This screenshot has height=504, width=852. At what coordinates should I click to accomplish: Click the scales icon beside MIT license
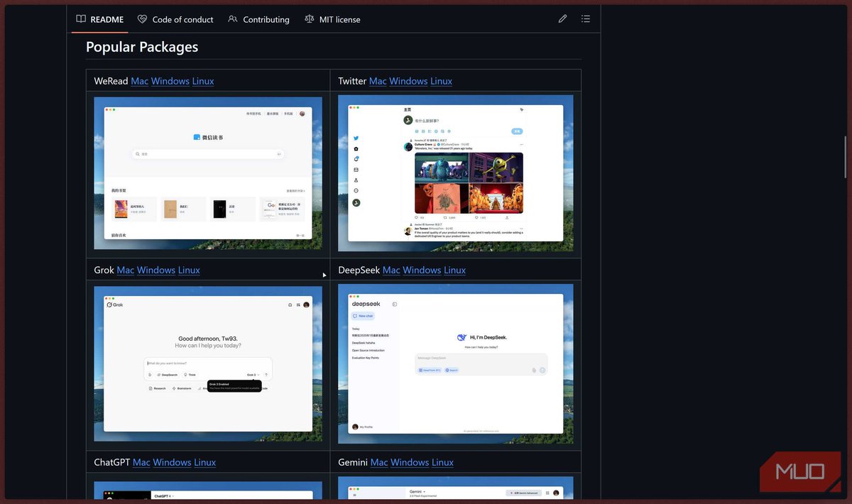[x=308, y=19]
